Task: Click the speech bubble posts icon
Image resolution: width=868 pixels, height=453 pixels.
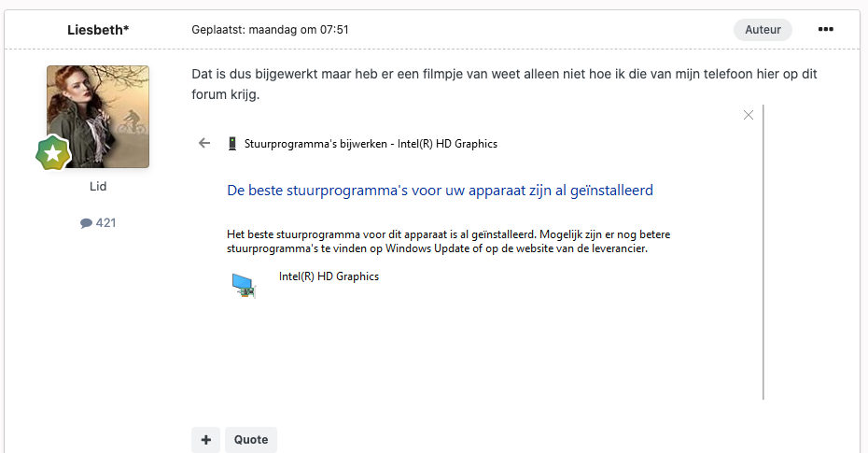Action: [x=86, y=223]
